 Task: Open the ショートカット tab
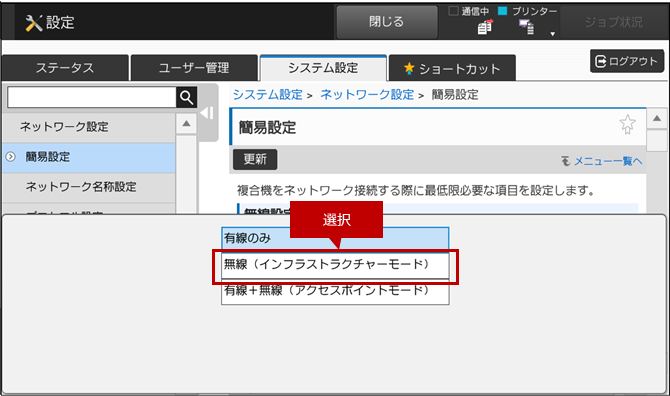pos(452,68)
